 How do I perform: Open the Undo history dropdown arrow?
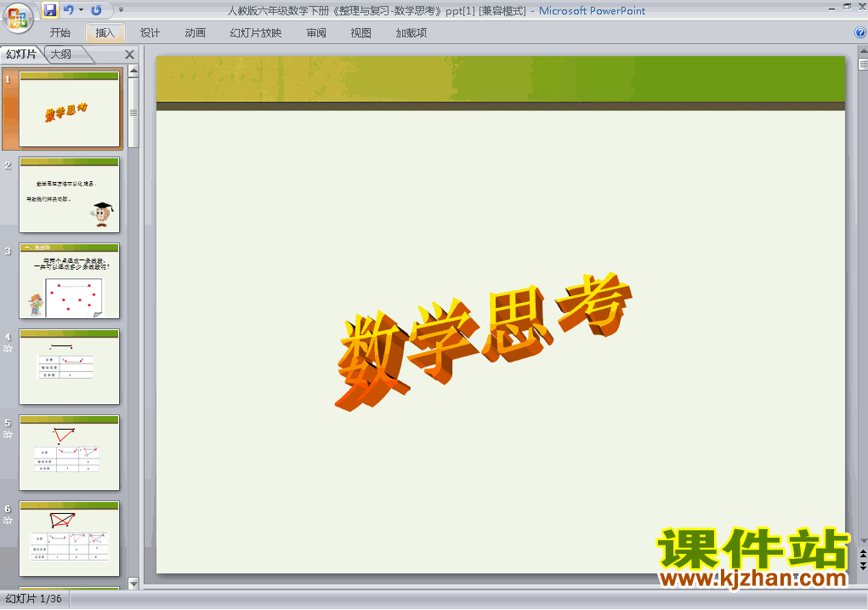tap(81, 10)
